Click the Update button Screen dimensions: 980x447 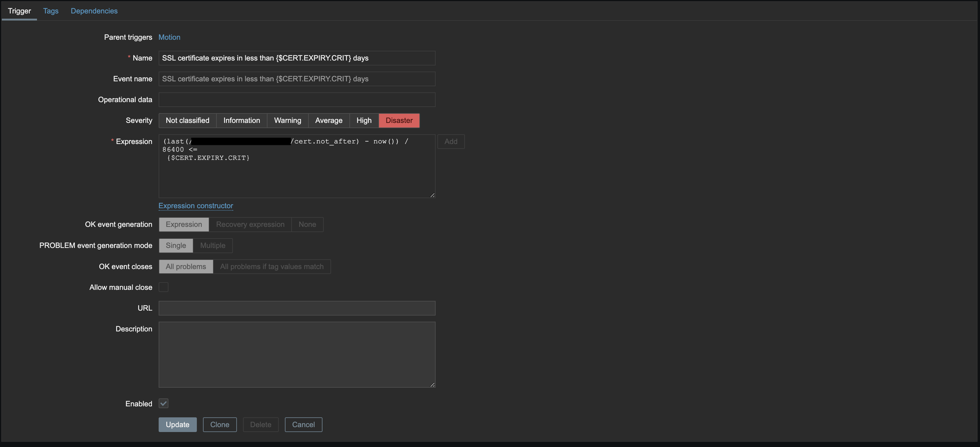[177, 425]
